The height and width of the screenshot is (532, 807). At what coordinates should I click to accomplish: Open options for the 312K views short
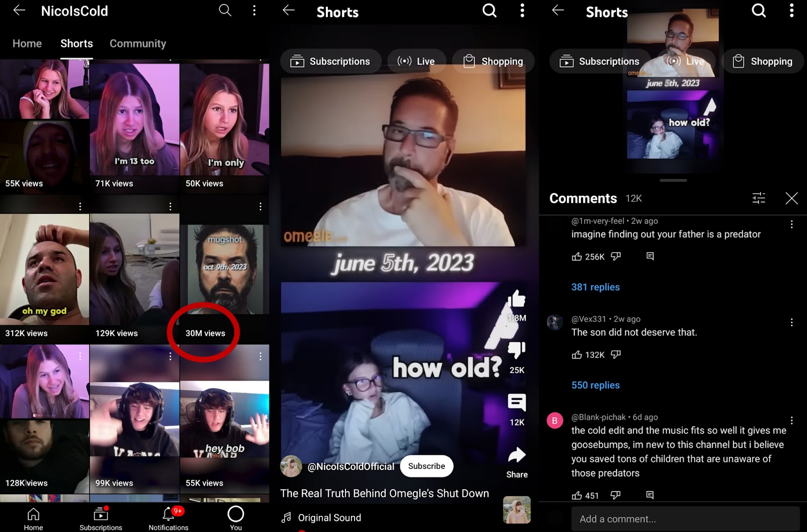80,206
